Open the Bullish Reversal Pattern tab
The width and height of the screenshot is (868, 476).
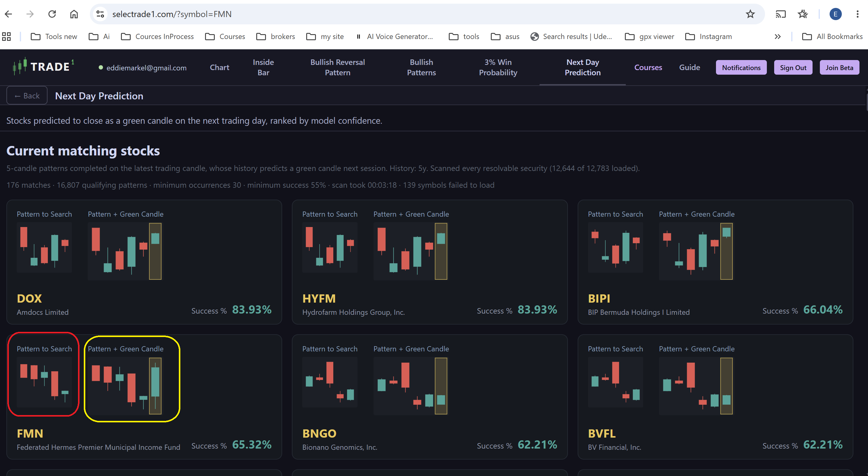tap(337, 67)
